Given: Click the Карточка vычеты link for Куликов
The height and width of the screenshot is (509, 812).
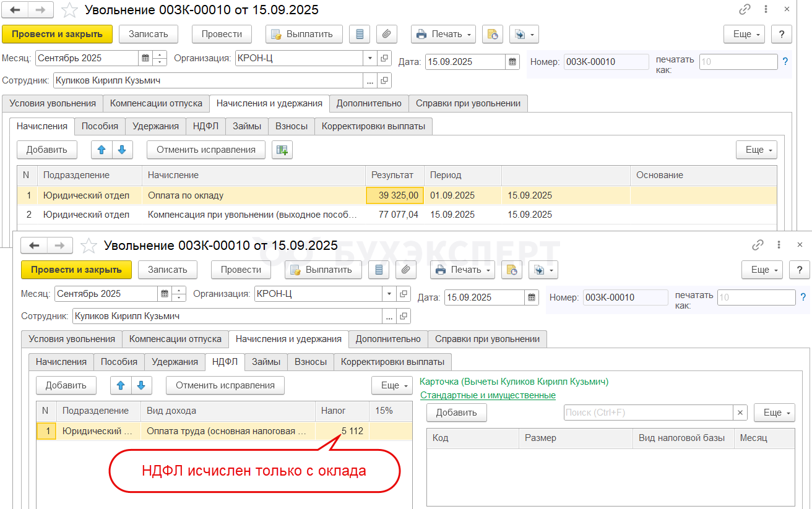Looking at the screenshot, I should click(x=514, y=382).
